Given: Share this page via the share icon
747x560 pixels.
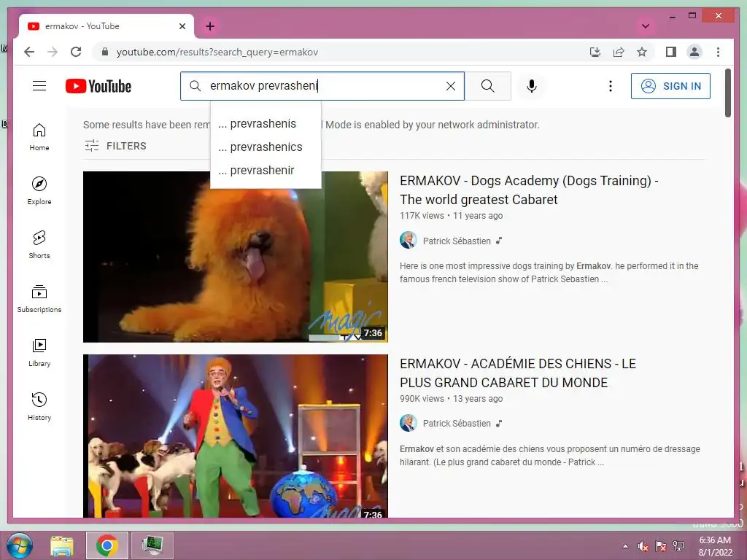Looking at the screenshot, I should pyautogui.click(x=619, y=52).
